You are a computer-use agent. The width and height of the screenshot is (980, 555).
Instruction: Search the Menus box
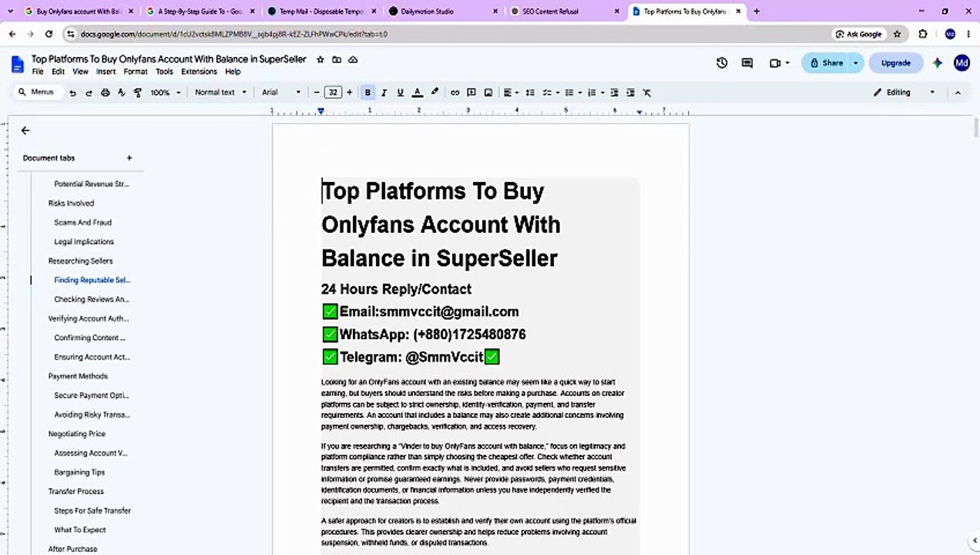pyautogui.click(x=37, y=92)
